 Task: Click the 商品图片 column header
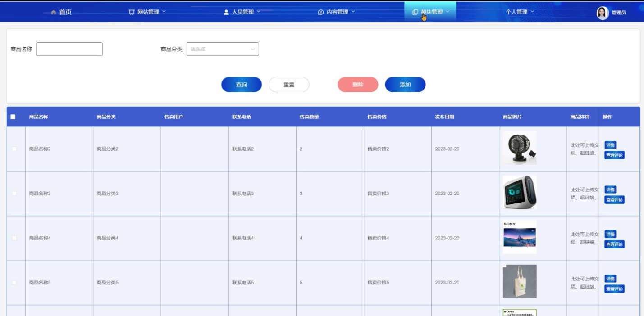click(512, 117)
